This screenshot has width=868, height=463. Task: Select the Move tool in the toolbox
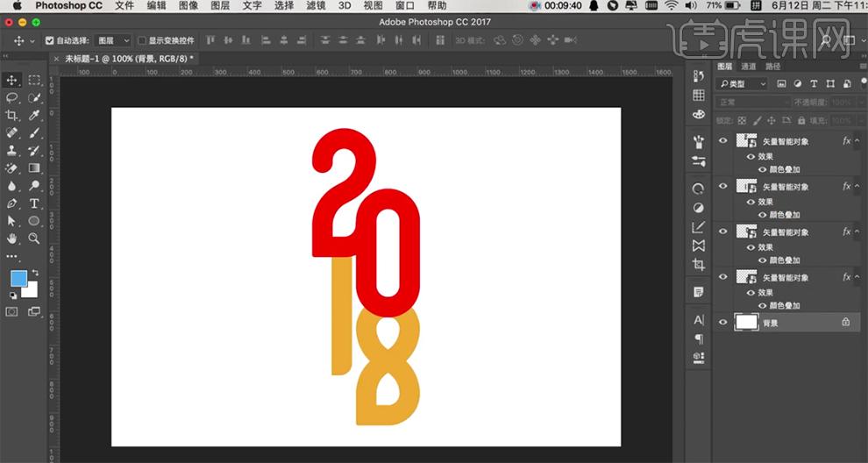pos(11,81)
